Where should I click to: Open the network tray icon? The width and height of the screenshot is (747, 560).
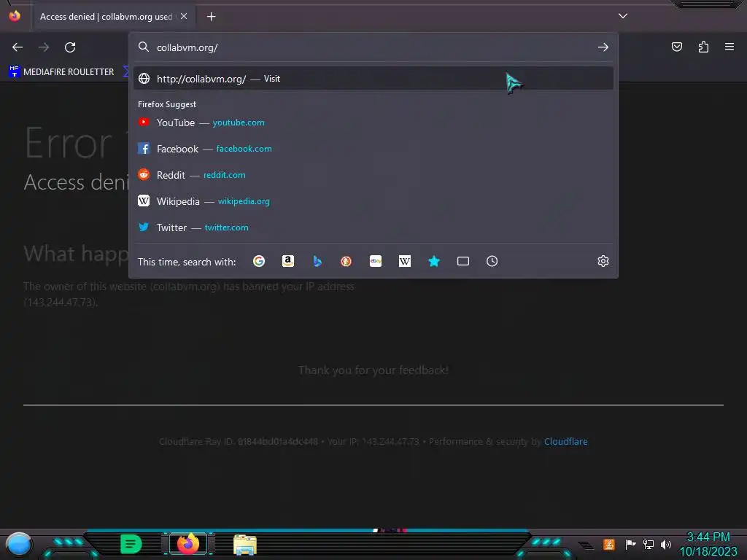click(x=649, y=544)
